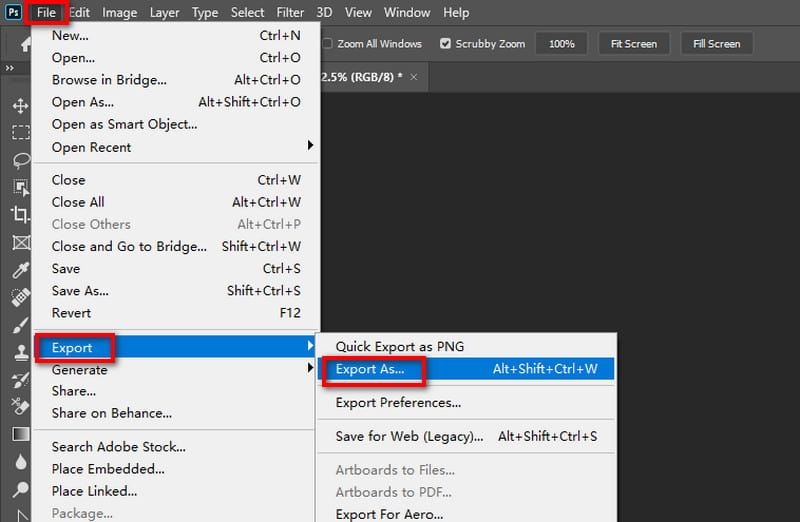Click the 100% zoom button

click(x=561, y=44)
